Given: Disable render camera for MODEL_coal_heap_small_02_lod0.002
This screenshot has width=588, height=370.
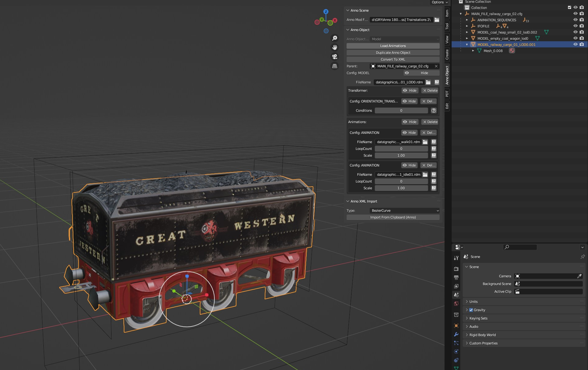Looking at the screenshot, I should 582,32.
